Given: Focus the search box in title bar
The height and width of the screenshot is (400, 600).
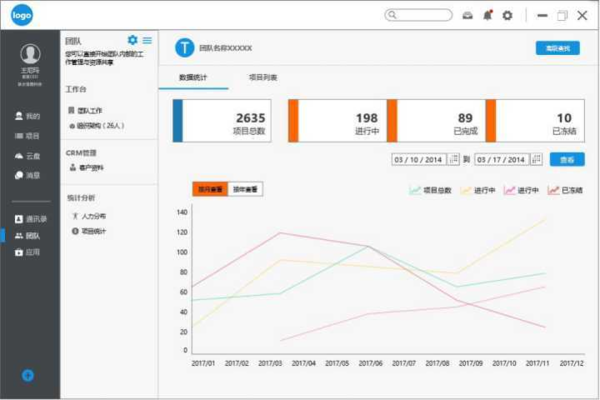Looking at the screenshot, I should tap(418, 15).
